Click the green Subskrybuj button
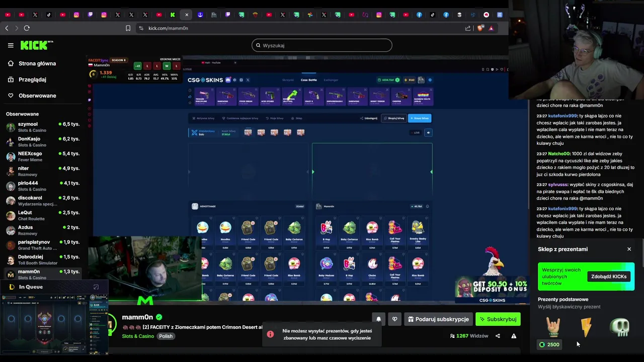The image size is (644, 362). coord(498,319)
